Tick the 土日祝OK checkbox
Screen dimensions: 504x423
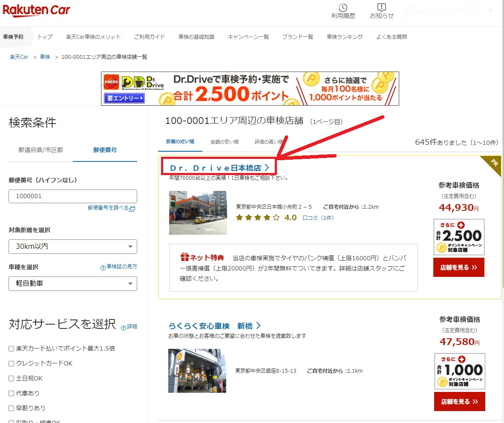coord(11,378)
